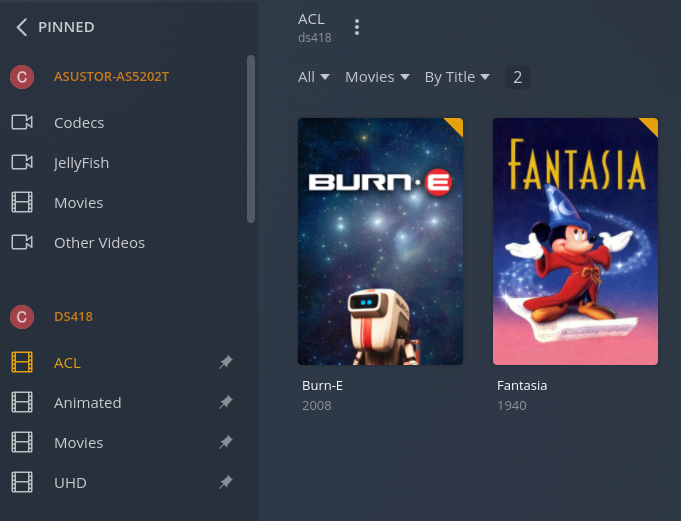This screenshot has width=681, height=521.
Task: Open the JellyFish library
Action: point(81,163)
